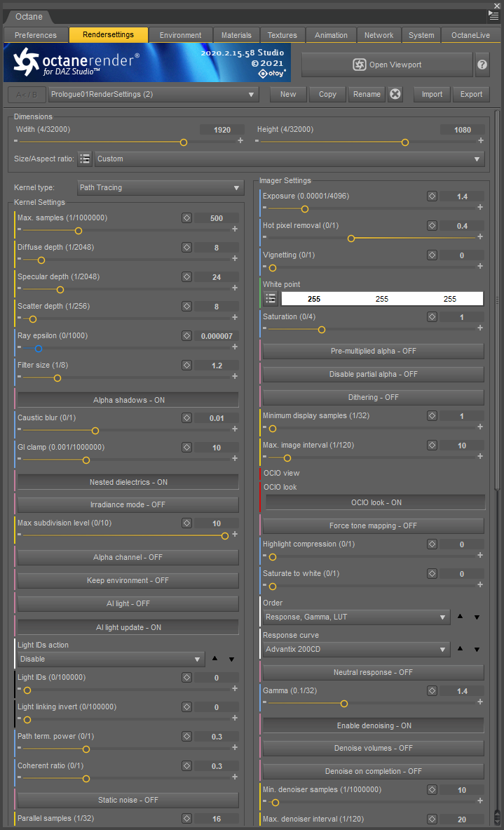Click the GI clamp diamond reset icon
The height and width of the screenshot is (830, 504).
click(x=186, y=448)
